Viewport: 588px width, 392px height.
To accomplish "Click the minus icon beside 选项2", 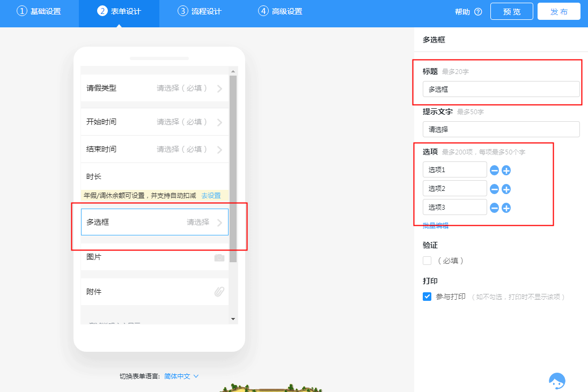I will tap(493, 188).
